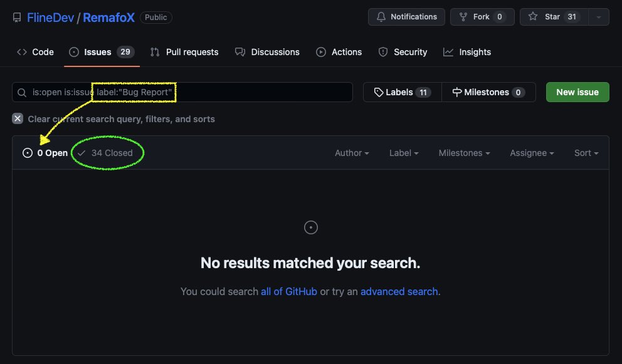Go to the Security tab

(x=403, y=52)
